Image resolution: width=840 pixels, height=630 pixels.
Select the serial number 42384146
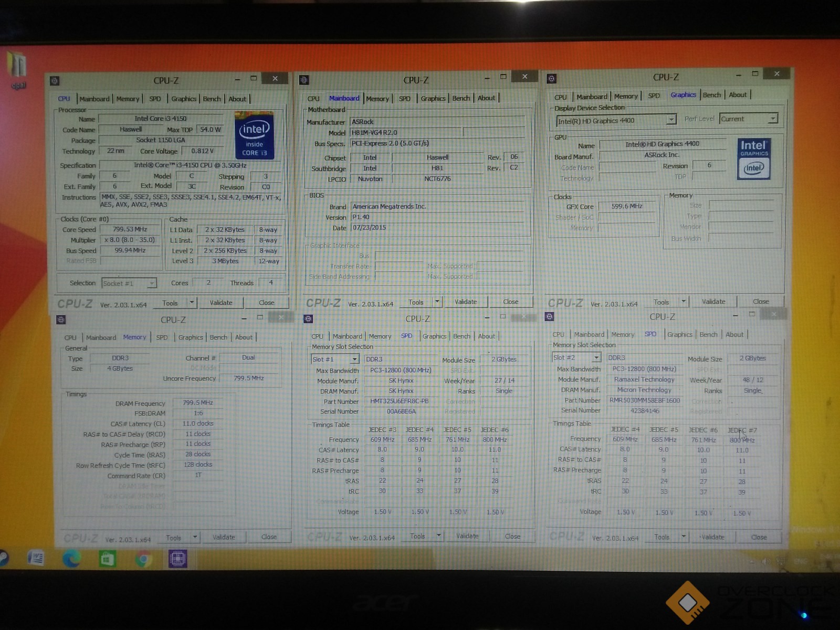coord(644,411)
